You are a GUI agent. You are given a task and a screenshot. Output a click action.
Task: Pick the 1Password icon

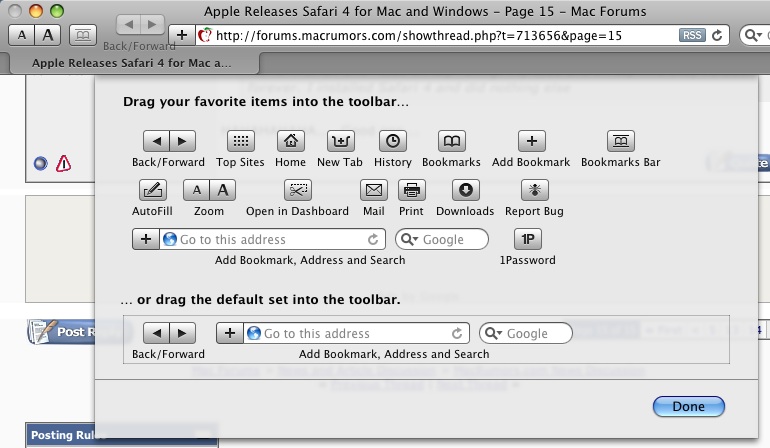click(528, 239)
